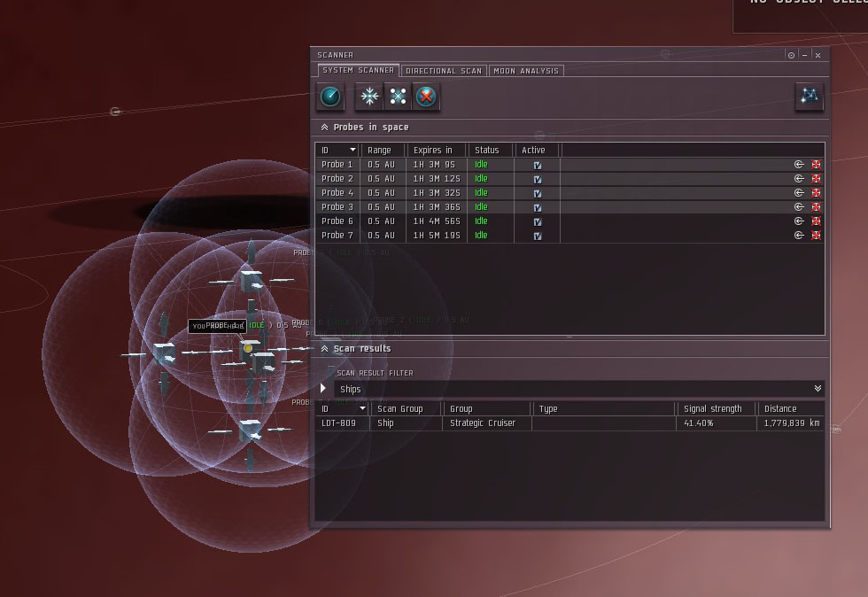Recover Probe 3 using its arrow icon
Image resolution: width=868 pixels, height=597 pixels.
click(799, 206)
